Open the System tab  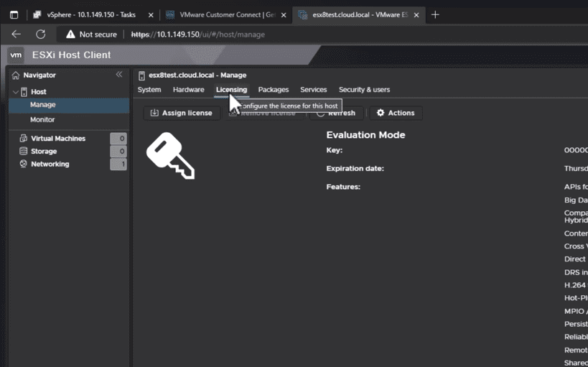click(149, 90)
